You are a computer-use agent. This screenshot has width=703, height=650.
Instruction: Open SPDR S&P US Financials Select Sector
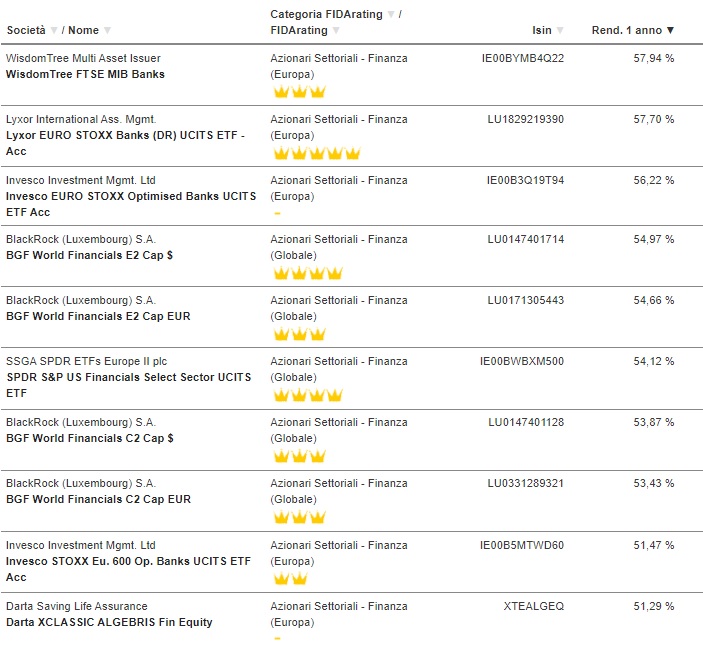(129, 385)
